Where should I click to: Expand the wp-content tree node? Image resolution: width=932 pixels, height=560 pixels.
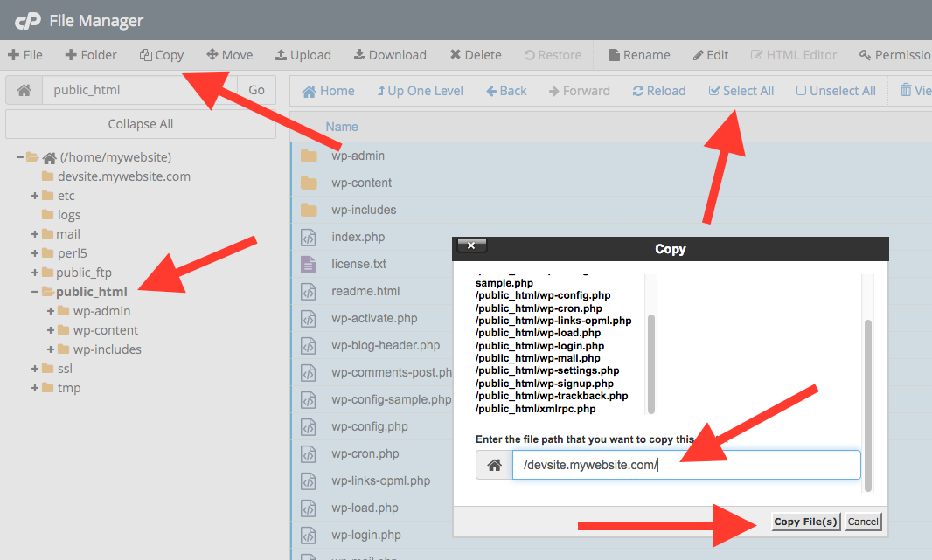(x=51, y=330)
